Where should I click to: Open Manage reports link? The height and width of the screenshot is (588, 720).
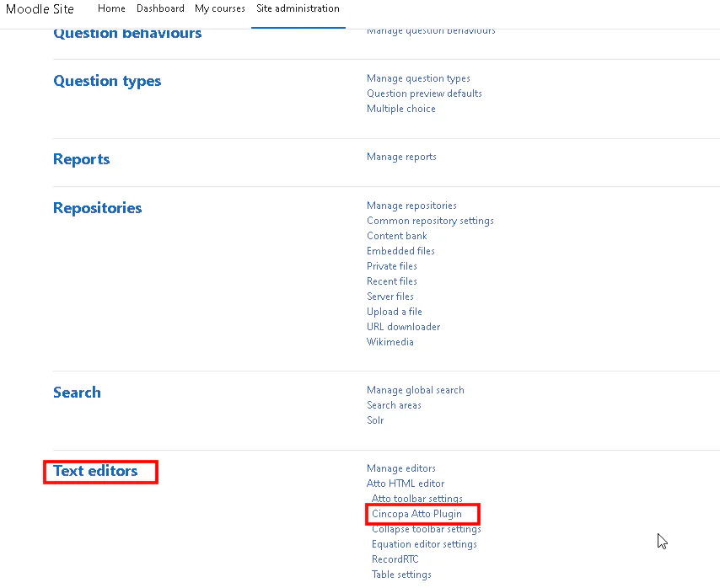click(x=402, y=157)
